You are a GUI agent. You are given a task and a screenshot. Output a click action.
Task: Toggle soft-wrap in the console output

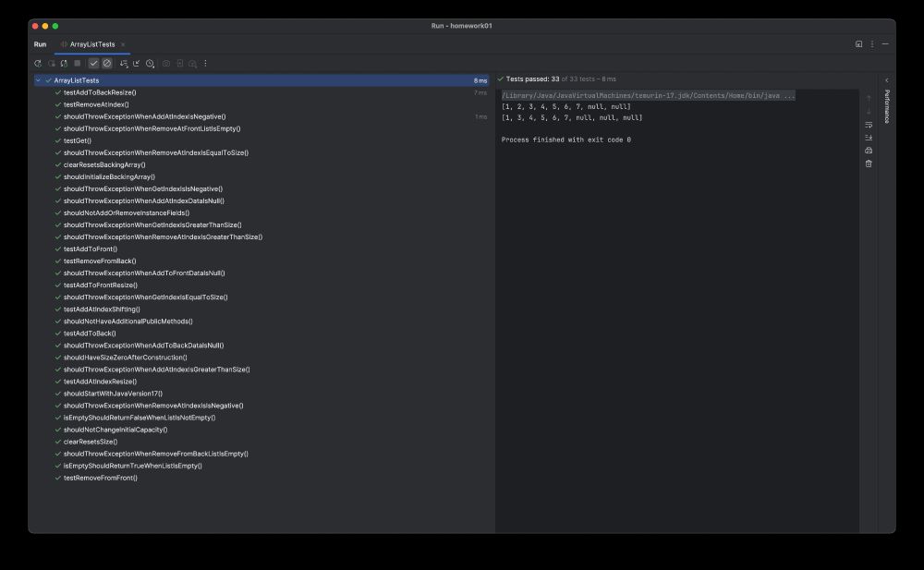tap(866, 124)
